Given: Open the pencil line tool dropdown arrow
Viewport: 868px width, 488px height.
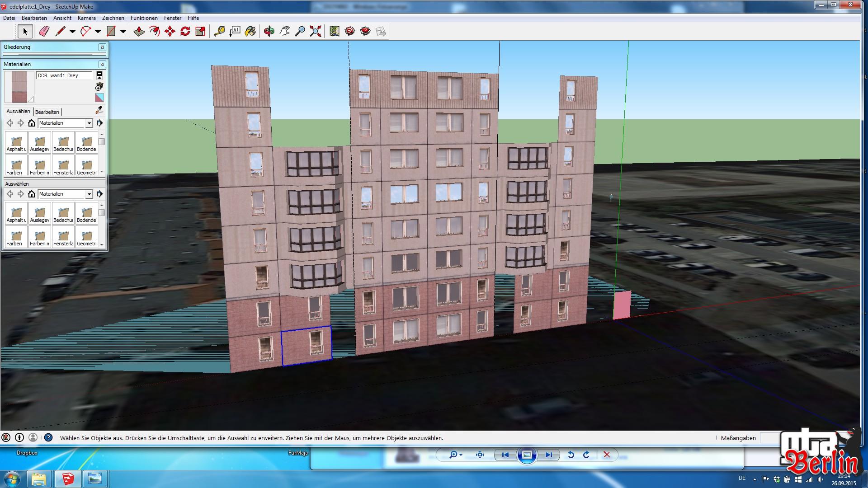Looking at the screenshot, I should pos(72,31).
